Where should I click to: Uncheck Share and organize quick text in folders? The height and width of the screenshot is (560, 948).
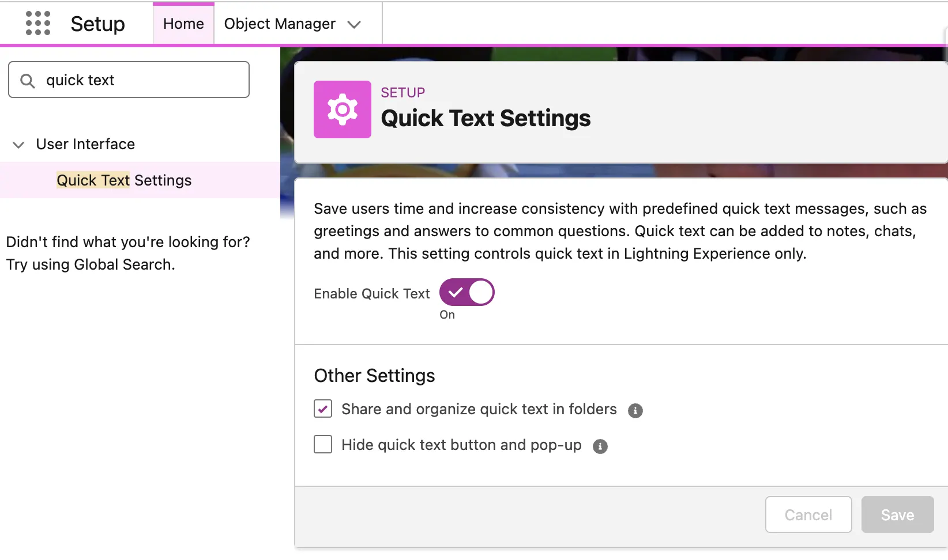pos(323,409)
